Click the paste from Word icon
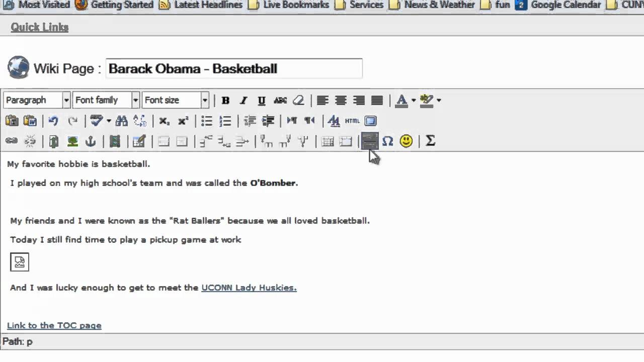Viewport: 644px width, 362px height. (x=30, y=121)
